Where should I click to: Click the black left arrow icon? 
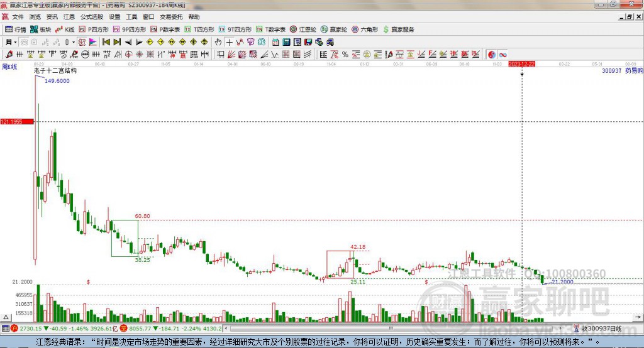coord(128,42)
